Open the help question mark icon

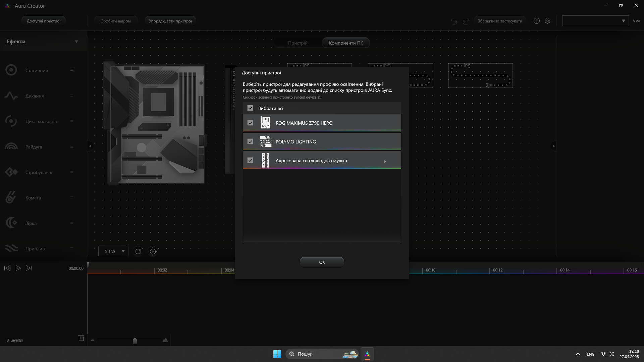(537, 21)
